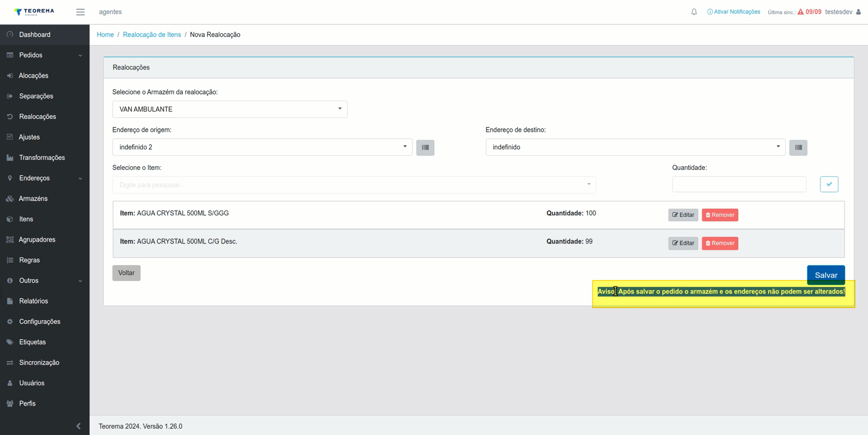
Task: Click the Separações sidebar icon
Action: click(10, 96)
